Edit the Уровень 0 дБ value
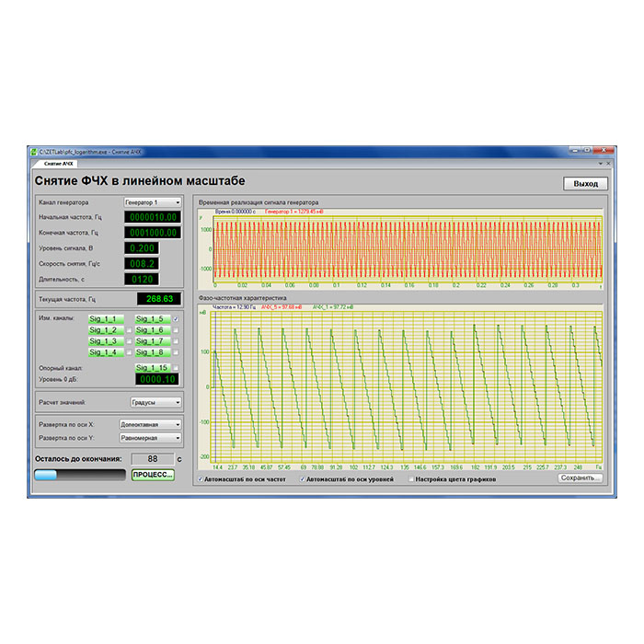644x644 pixels. pyautogui.click(x=157, y=379)
